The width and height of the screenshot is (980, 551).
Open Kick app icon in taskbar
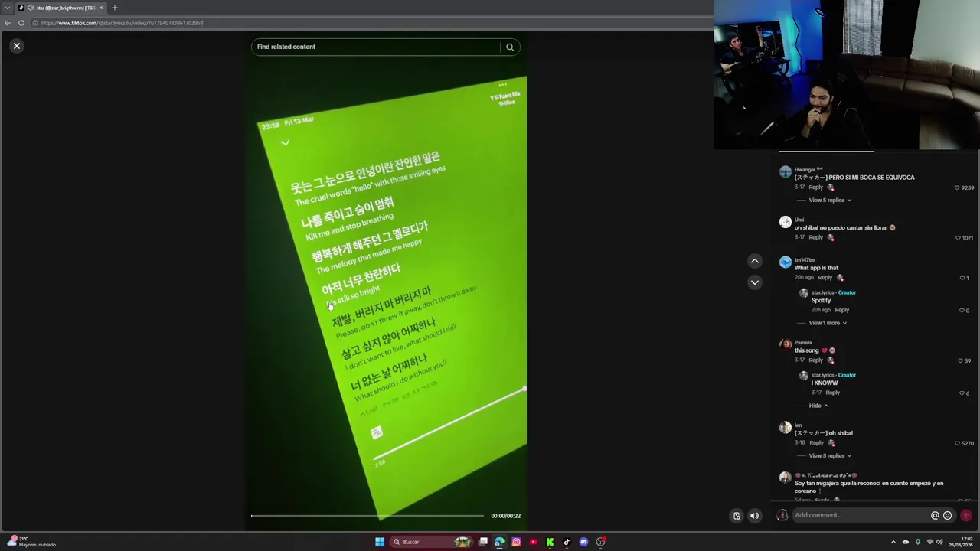[x=550, y=542]
